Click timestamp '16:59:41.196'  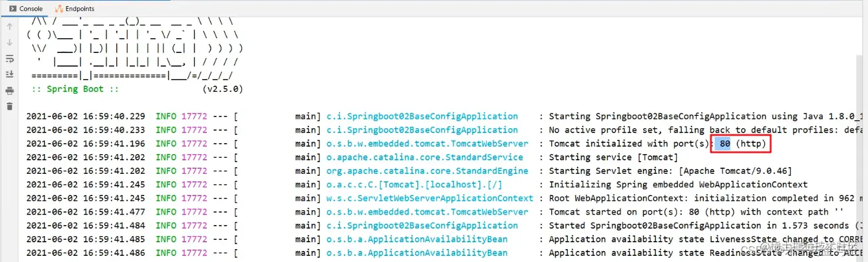coord(115,144)
